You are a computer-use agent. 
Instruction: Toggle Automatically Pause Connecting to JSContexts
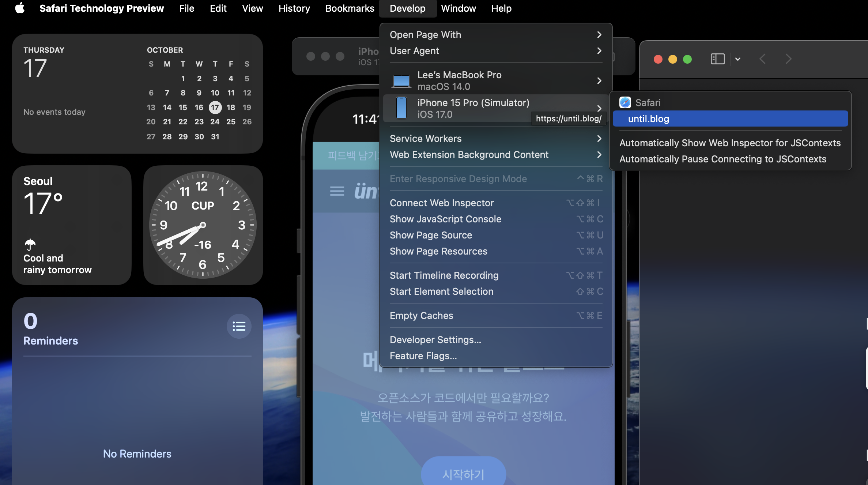730,159
